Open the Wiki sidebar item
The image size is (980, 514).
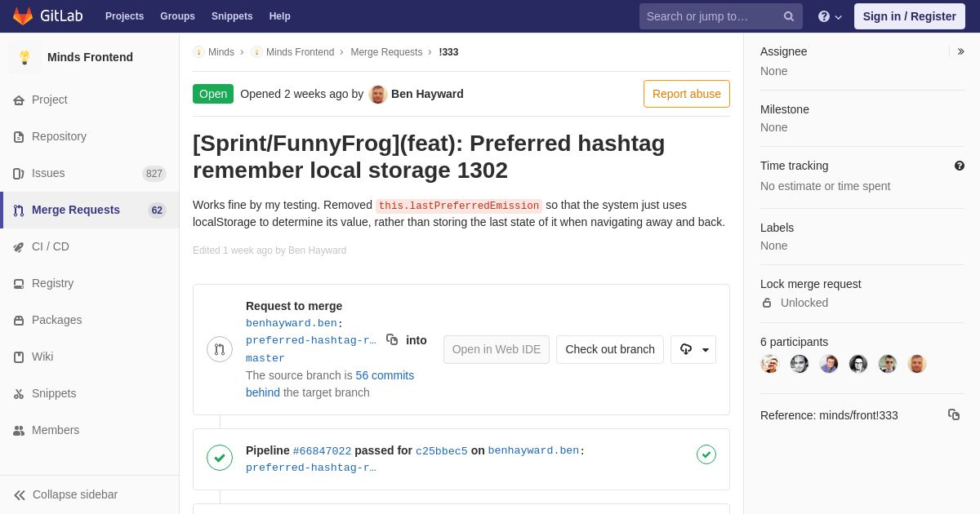[x=90, y=357]
